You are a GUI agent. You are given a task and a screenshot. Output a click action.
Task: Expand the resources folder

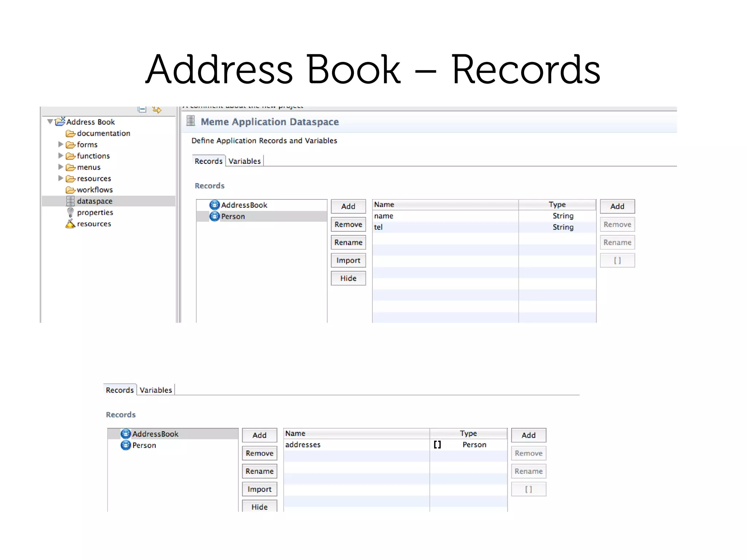[x=61, y=178]
